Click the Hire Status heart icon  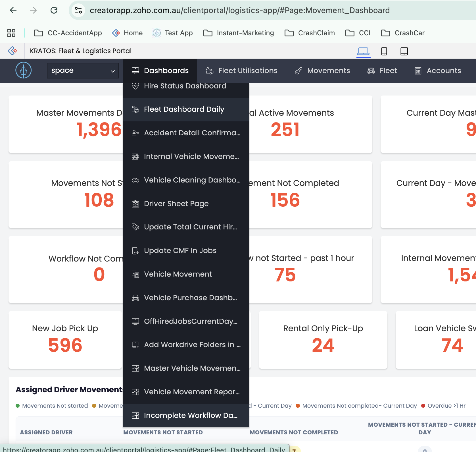coord(135,86)
